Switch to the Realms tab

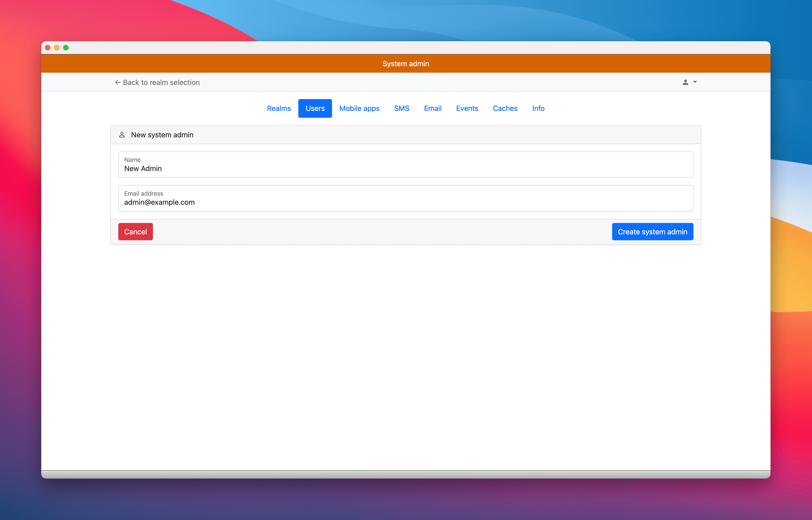coord(279,108)
